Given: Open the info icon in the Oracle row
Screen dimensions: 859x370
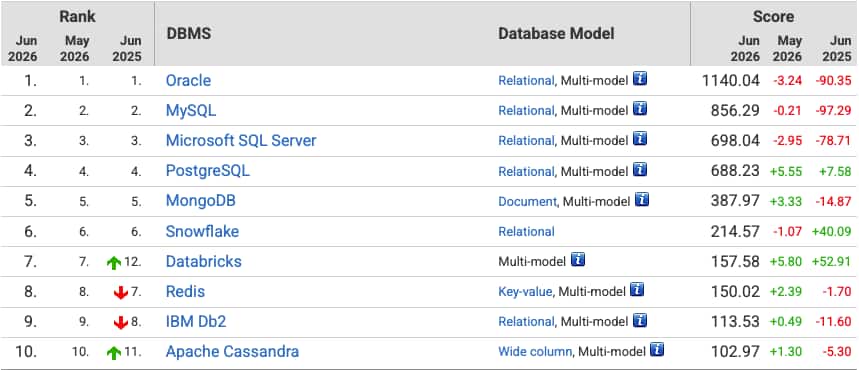Looking at the screenshot, I should point(640,79).
